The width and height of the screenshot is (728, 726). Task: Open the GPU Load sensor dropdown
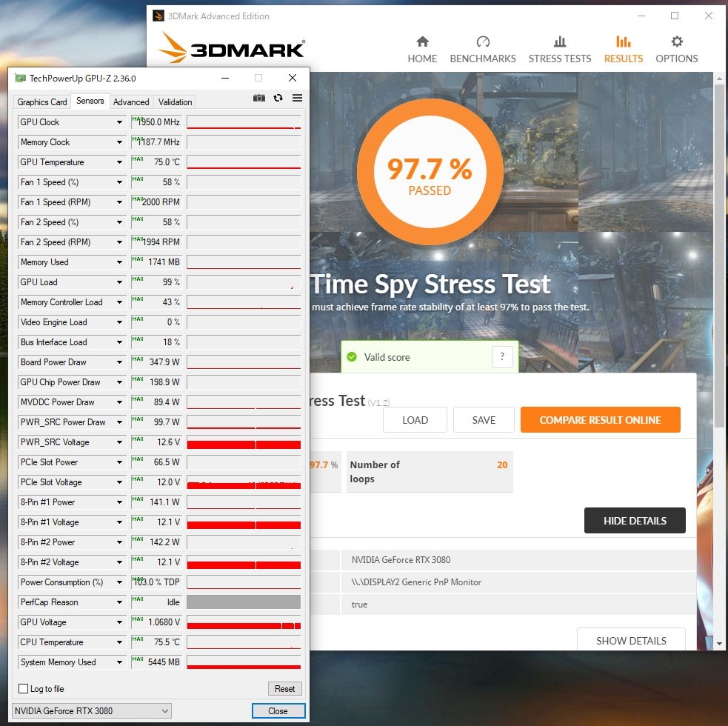pos(119,282)
